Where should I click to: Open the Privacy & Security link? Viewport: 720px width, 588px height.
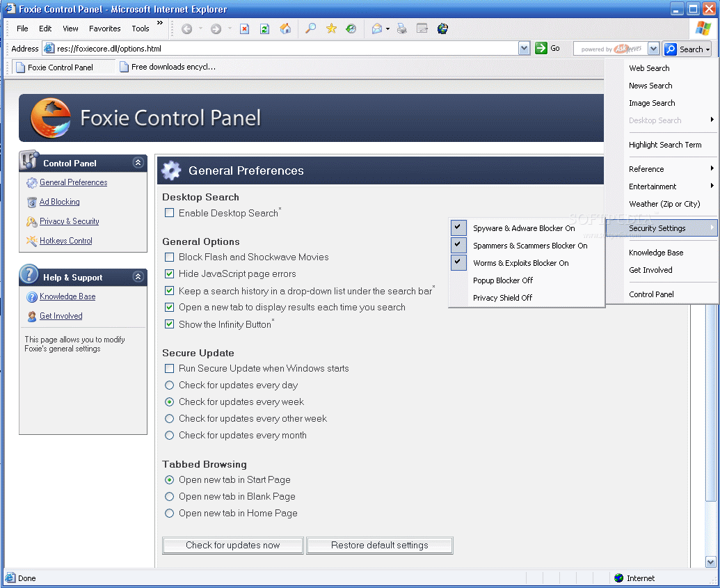(70, 221)
